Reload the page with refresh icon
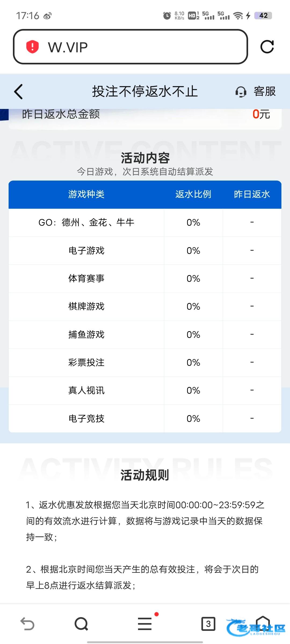Image resolution: width=290 pixels, height=644 pixels. coord(267,47)
